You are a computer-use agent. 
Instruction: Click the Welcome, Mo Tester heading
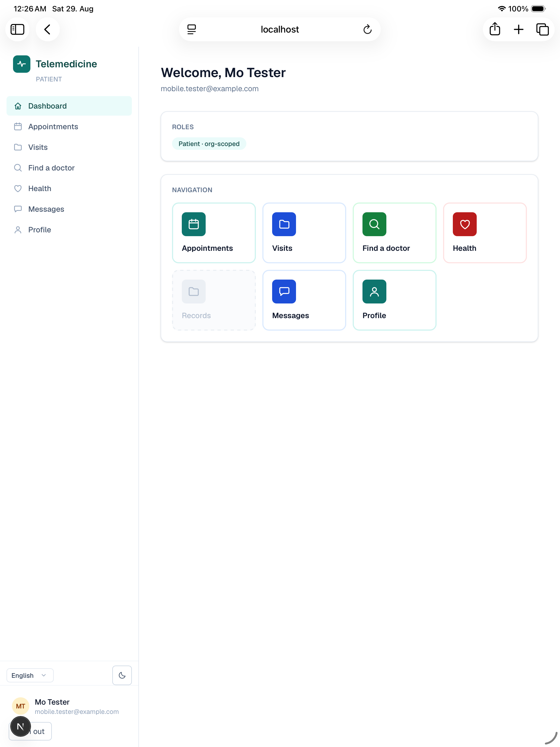click(223, 72)
